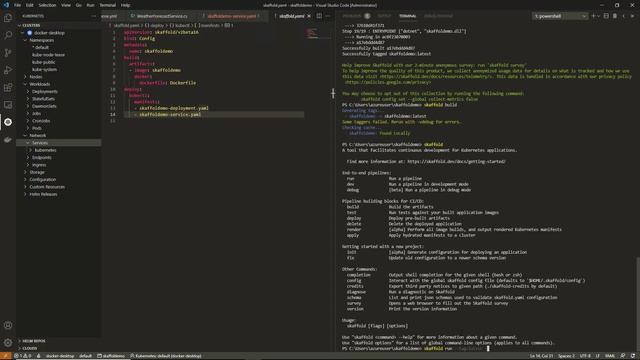Screen dimensions: 640x360
Task: Select the Debug Console panel tab
Action: pos(438,16)
